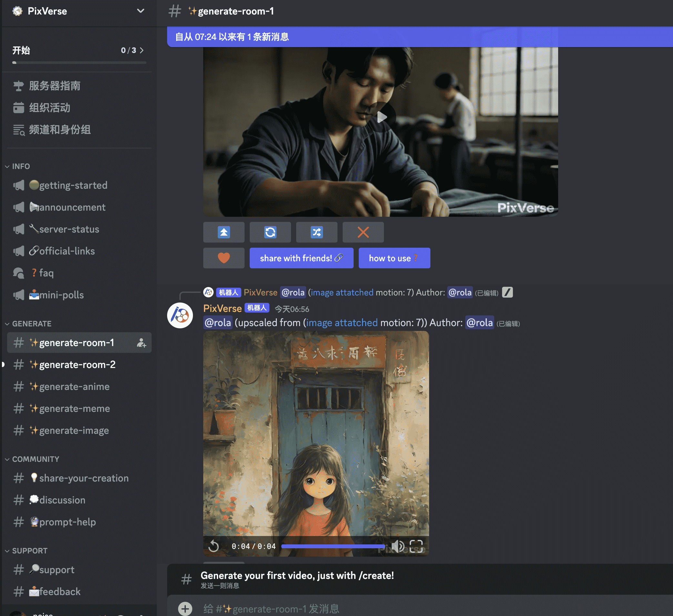Replay the finished girl video
The image size is (673, 616).
point(214,546)
